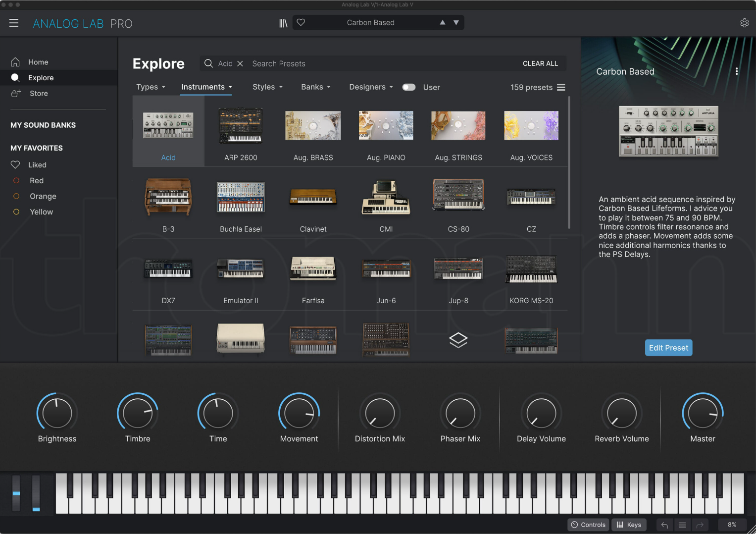Open Carbon Based preset options menu
The height and width of the screenshot is (534, 756).
coord(737,71)
